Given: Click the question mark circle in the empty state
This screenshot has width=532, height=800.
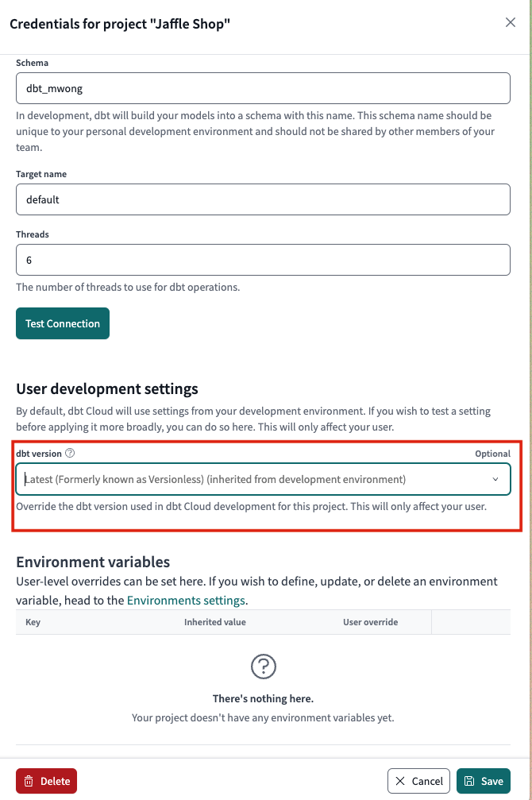Looking at the screenshot, I should click(263, 667).
